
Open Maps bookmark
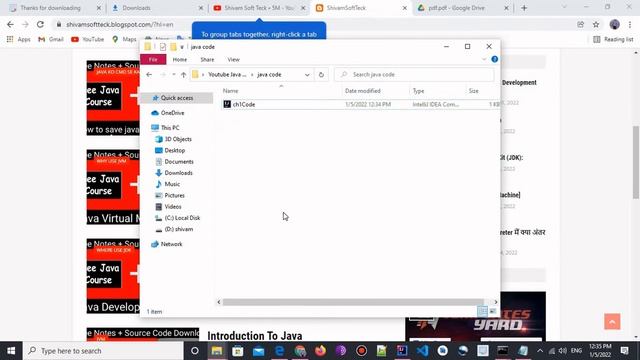pos(124,40)
